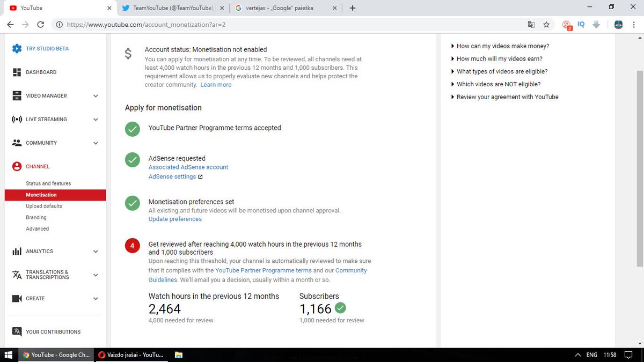The image size is (644, 362).
Task: Show hidden system tray icons
Action: tap(577, 354)
